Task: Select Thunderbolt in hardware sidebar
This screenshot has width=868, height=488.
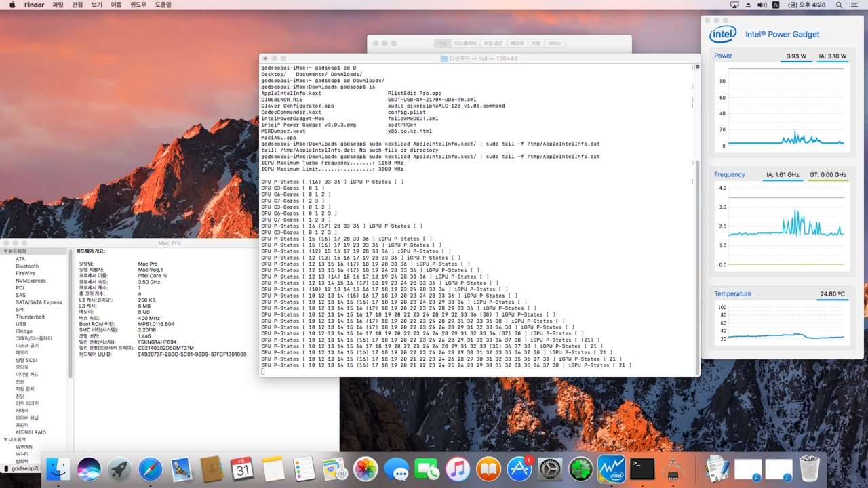Action: click(30, 317)
